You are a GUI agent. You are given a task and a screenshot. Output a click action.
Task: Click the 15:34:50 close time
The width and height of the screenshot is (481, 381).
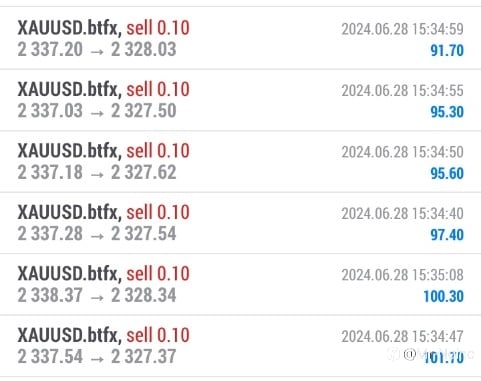402,152
